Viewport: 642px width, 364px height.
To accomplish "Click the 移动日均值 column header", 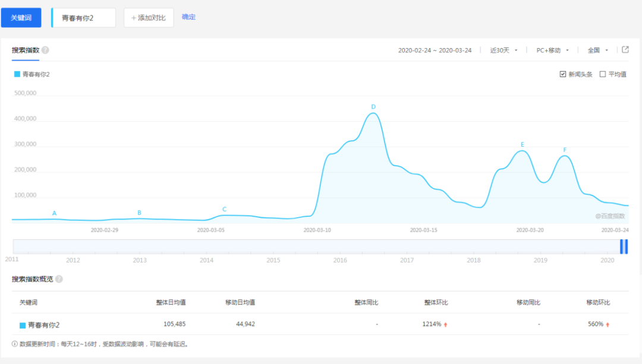I will click(240, 302).
